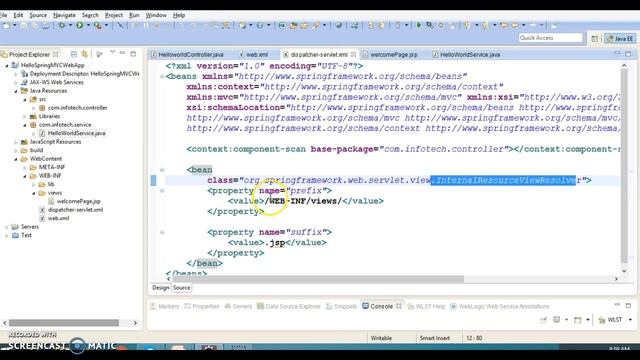
Task: Click Back navigation arrow icon
Action: pos(515,25)
